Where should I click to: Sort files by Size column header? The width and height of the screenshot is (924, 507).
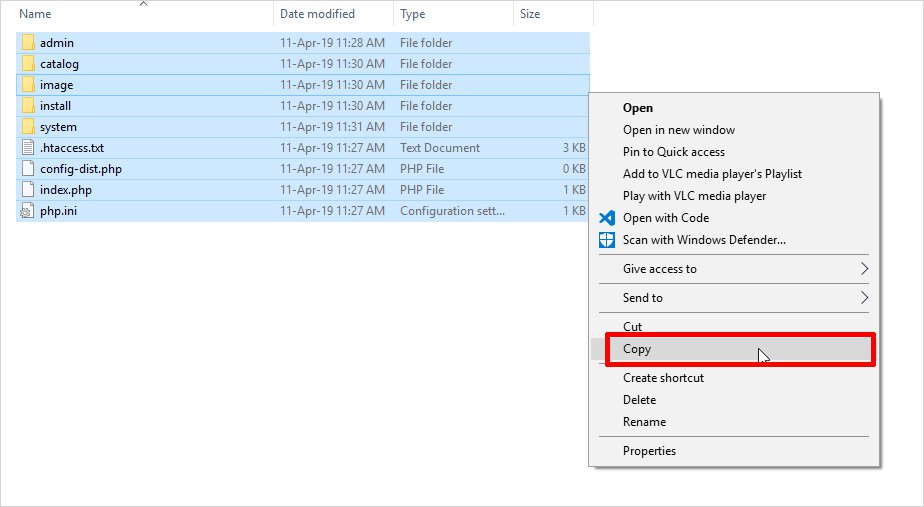point(530,14)
